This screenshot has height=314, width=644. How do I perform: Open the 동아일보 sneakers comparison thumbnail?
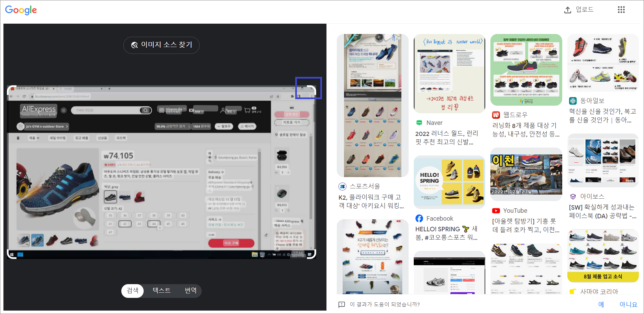tap(603, 62)
